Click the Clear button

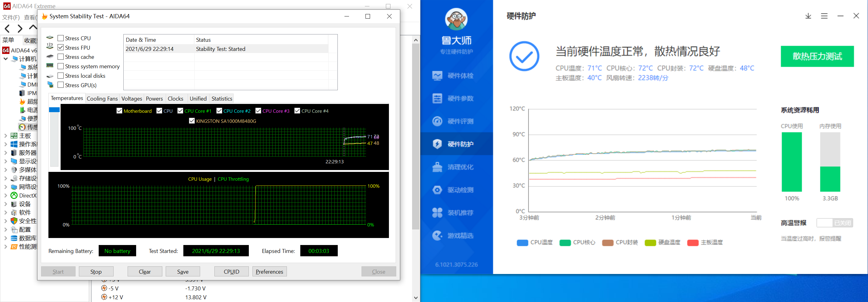(x=145, y=272)
